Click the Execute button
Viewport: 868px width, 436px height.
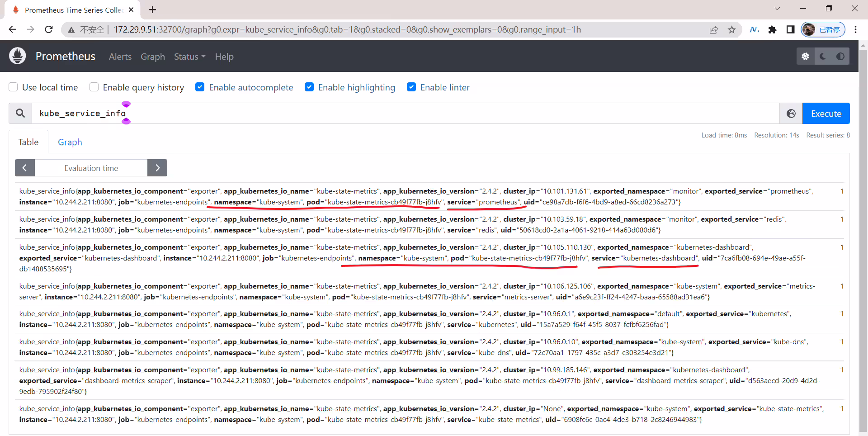tap(826, 114)
